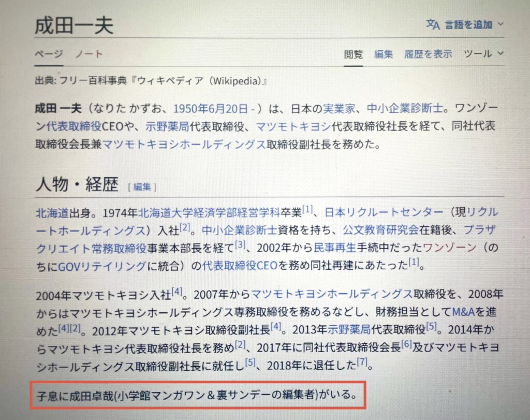Follow the red ワンゾーン link

click(x=449, y=248)
